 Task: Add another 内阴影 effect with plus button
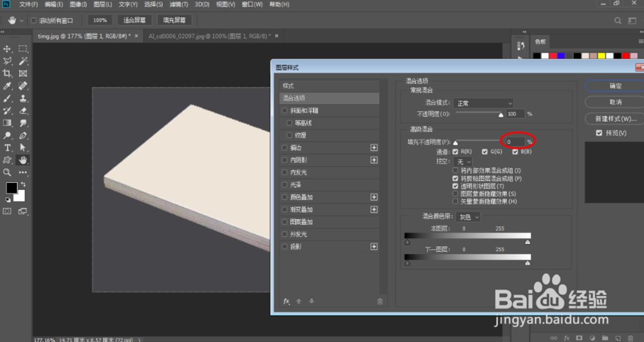pos(374,160)
